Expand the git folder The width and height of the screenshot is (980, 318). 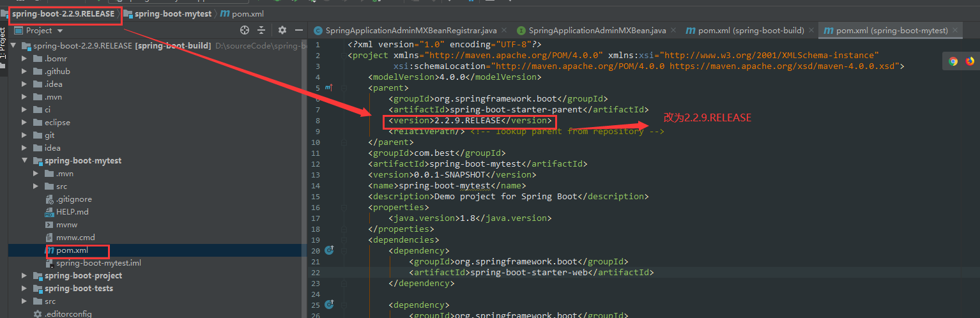[24, 135]
